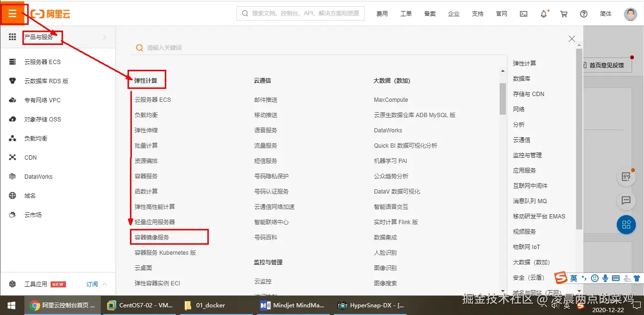Screen dimensions: 644x315
Task: Click the OSS storage icon in sidebar
Action: coord(13,119)
